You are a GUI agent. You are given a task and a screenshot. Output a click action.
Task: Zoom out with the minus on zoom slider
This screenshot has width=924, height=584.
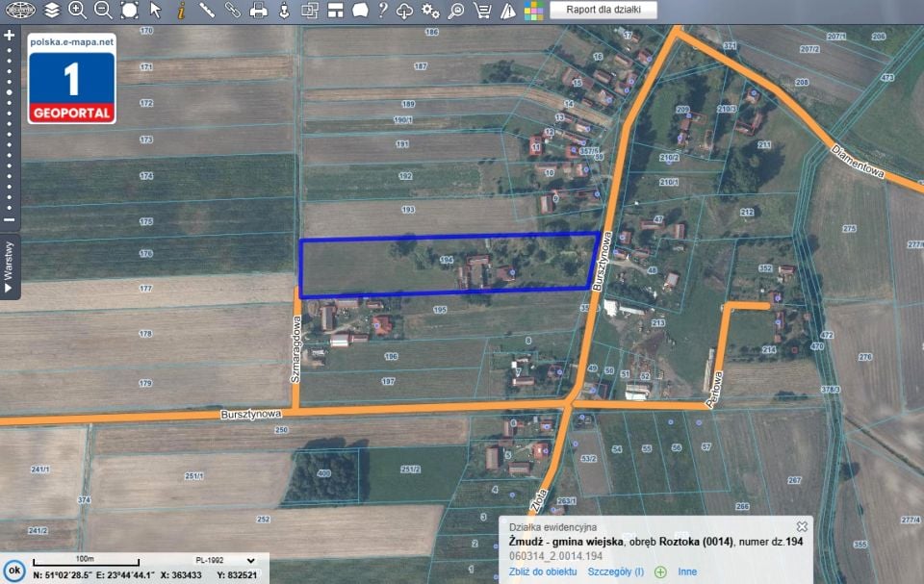point(9,219)
